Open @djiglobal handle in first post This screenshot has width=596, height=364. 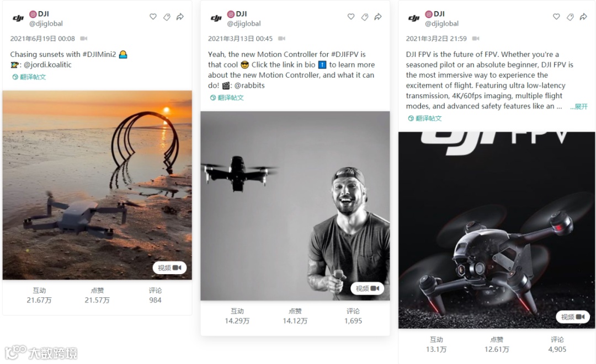tap(46, 24)
